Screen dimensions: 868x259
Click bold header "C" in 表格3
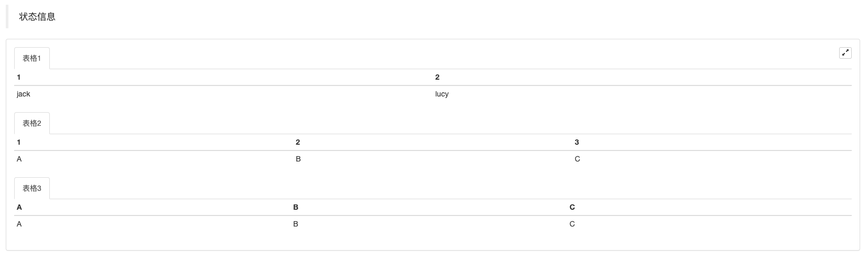click(x=572, y=208)
